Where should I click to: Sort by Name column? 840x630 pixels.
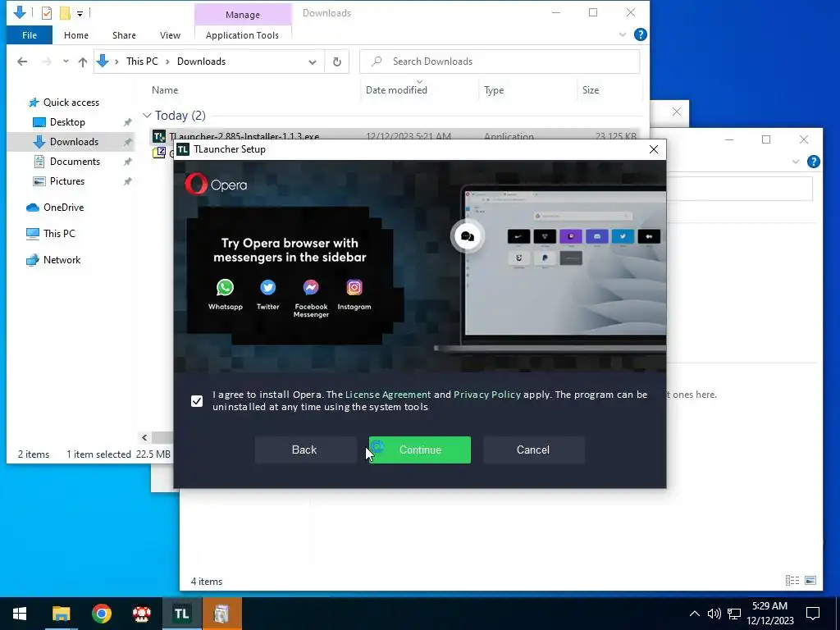pyautogui.click(x=164, y=90)
